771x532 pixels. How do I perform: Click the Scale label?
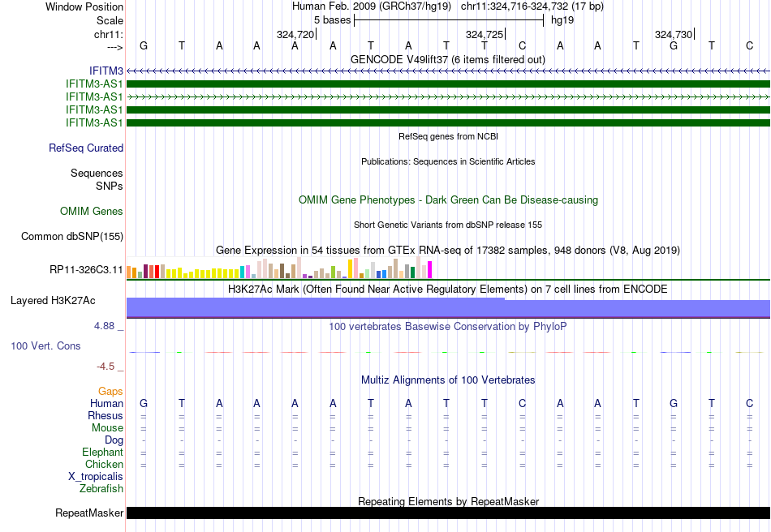110,20
